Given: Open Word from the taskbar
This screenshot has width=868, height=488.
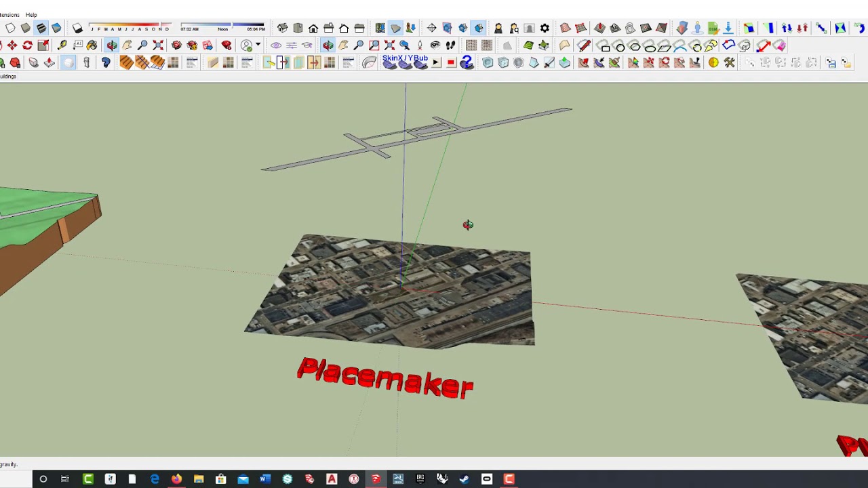Looking at the screenshot, I should (x=265, y=479).
